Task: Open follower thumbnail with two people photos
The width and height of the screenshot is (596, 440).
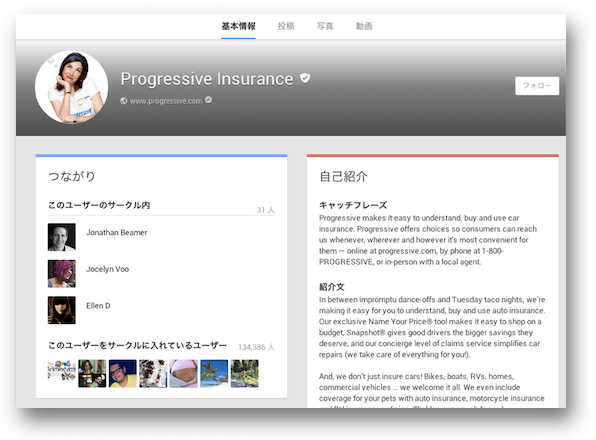Action: (x=92, y=374)
